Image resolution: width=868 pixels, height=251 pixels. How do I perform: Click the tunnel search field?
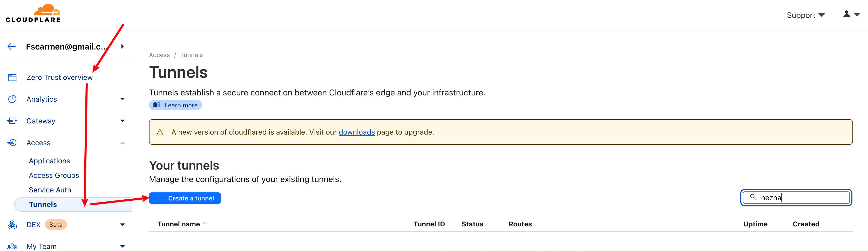[802, 198]
